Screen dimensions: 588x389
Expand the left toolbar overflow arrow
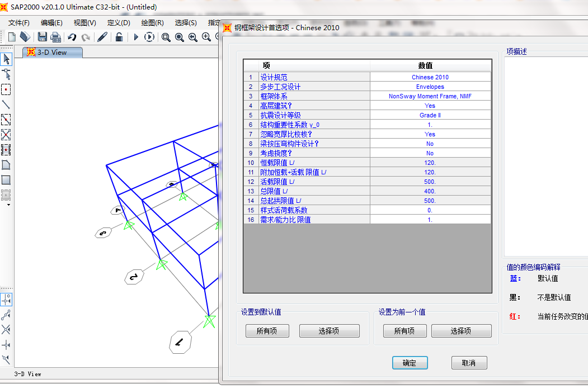point(8,205)
